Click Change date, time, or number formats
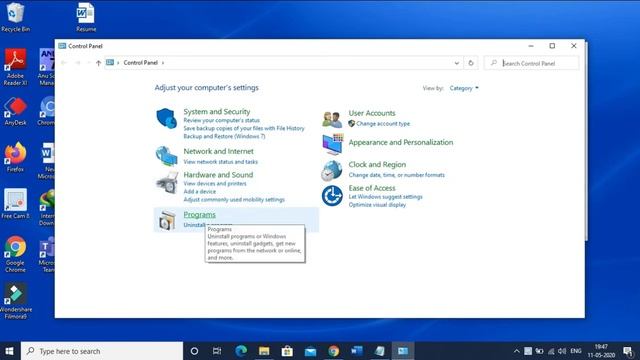This screenshot has width=640, height=360. [x=396, y=175]
